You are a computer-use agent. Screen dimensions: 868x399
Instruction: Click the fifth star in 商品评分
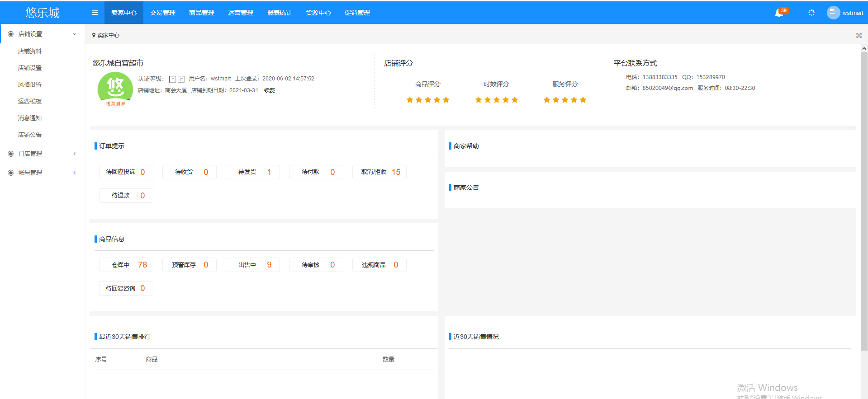pos(446,100)
